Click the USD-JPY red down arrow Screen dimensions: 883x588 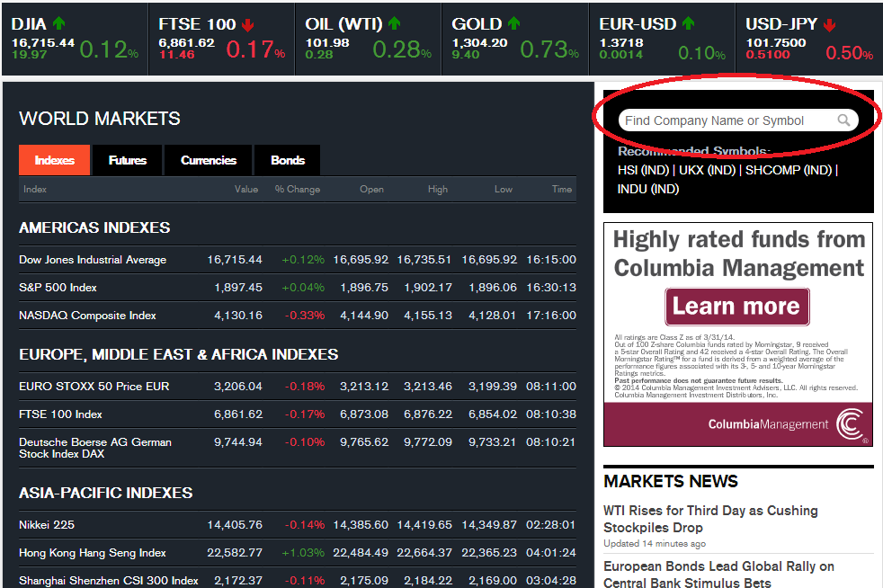point(830,25)
